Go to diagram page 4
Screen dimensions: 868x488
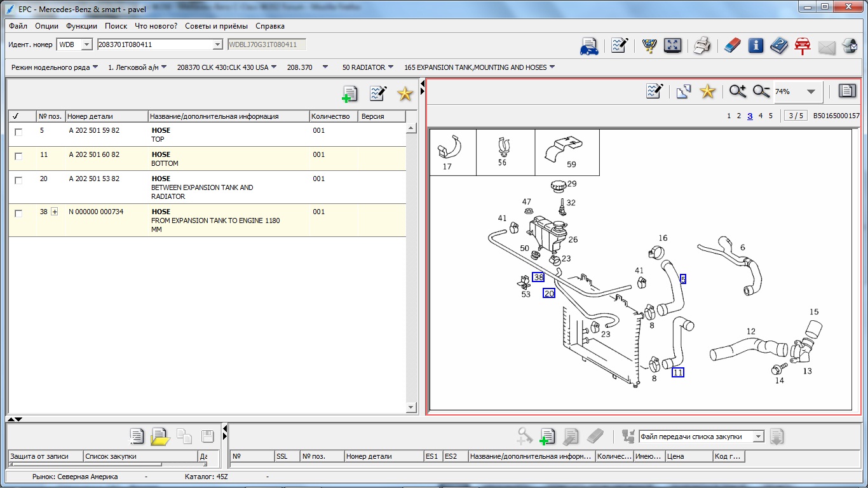(761, 116)
